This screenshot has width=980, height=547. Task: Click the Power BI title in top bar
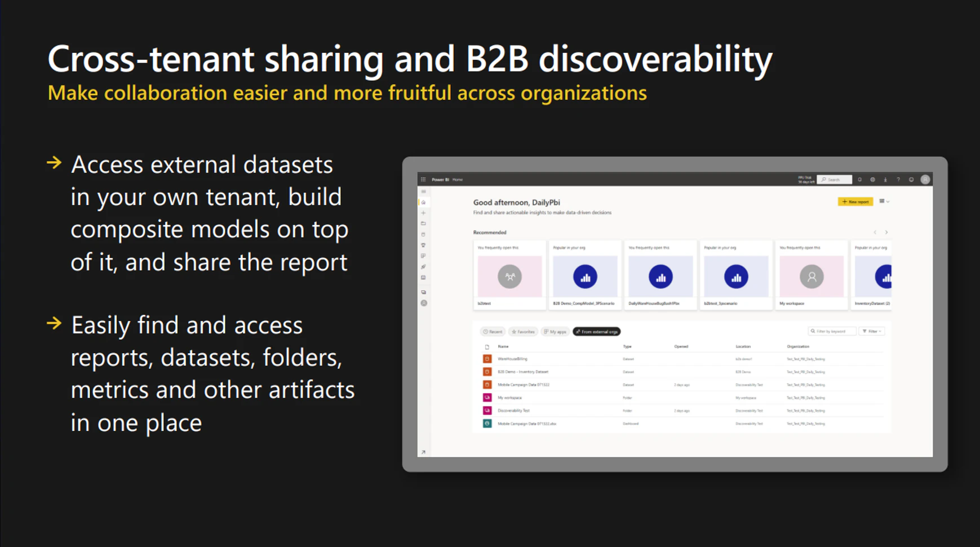(x=440, y=180)
